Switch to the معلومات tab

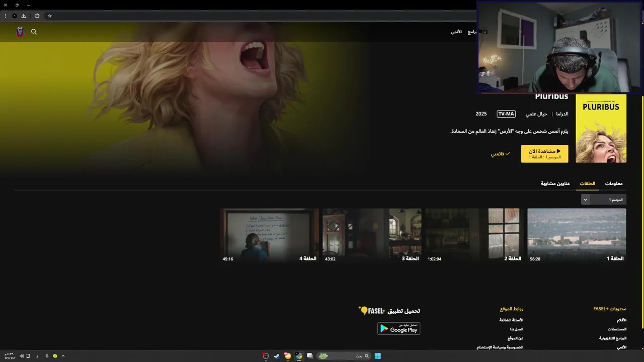point(614,184)
